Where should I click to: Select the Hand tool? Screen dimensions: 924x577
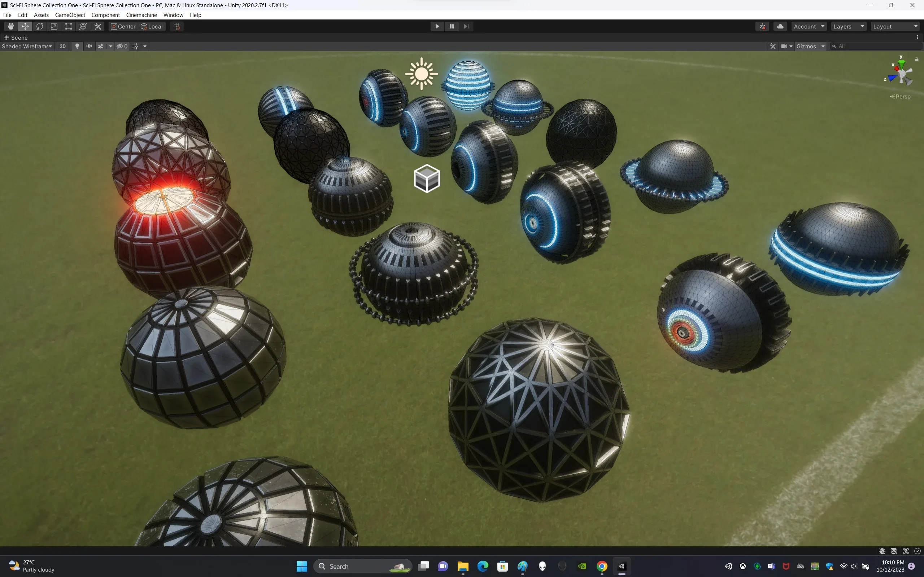point(11,26)
